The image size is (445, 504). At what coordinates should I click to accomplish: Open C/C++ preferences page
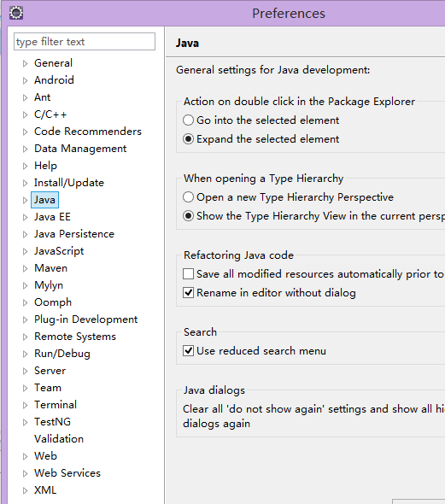pos(50,114)
